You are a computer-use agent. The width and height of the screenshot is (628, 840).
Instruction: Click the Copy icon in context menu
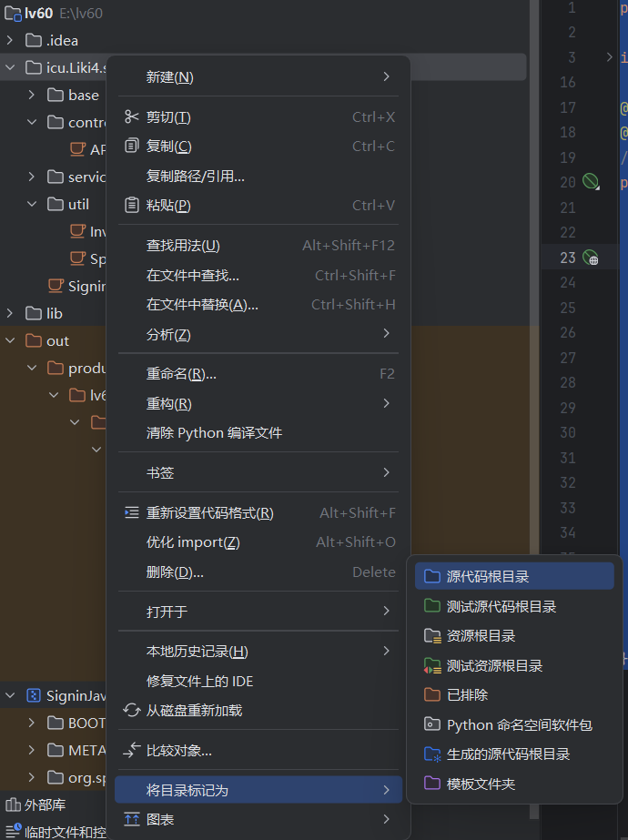[x=131, y=146]
